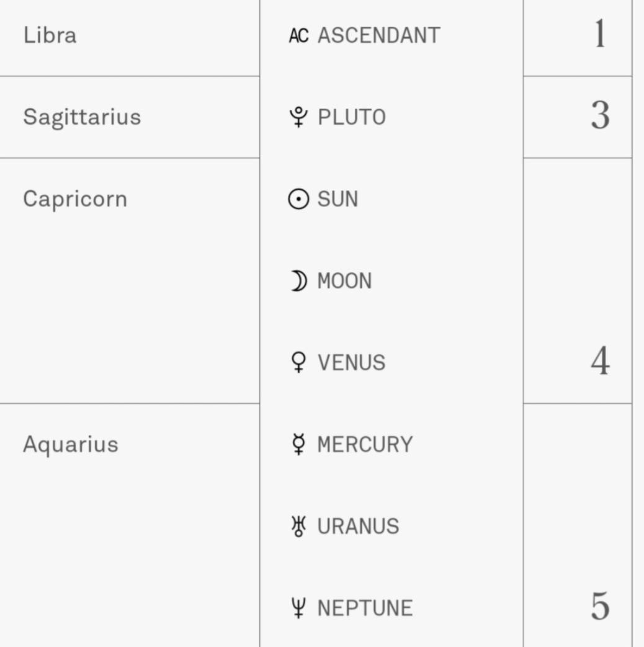
Task: Click house number 4
Action: [599, 361]
